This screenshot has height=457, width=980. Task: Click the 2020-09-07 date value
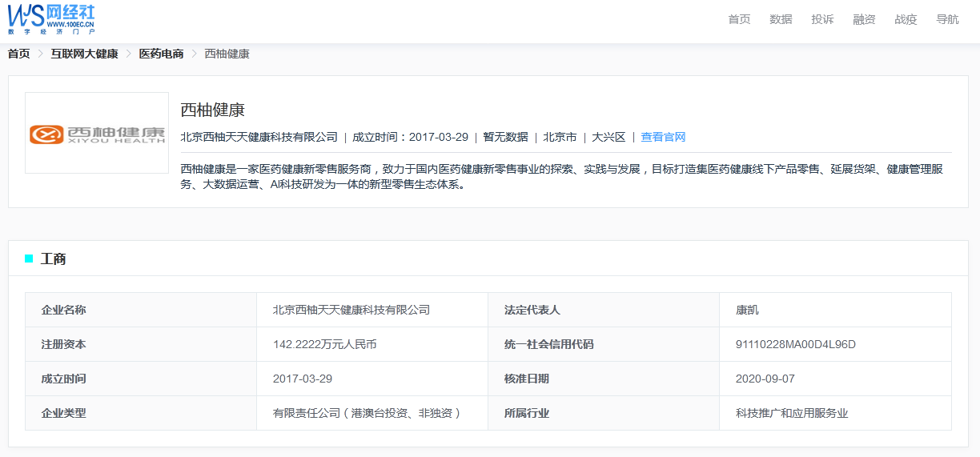[x=765, y=379]
